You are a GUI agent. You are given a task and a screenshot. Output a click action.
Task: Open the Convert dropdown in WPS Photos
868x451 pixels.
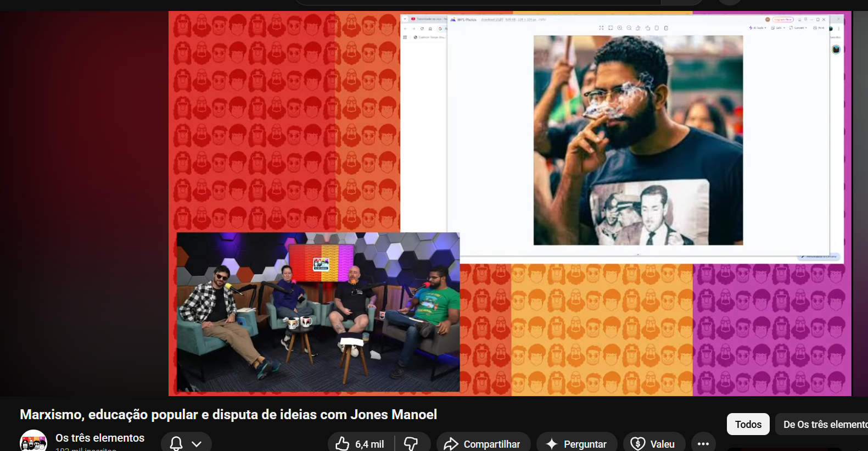[798, 27]
